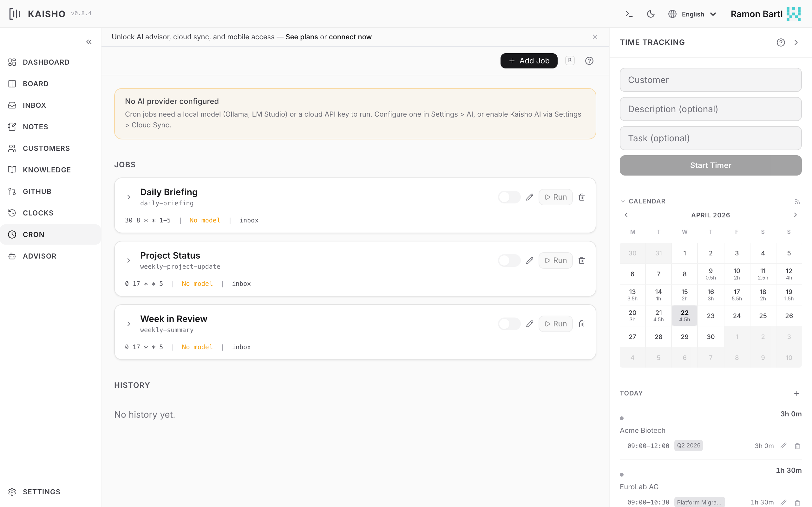This screenshot has height=507, width=812.
Task: Delete the Project Status job
Action: tap(581, 260)
